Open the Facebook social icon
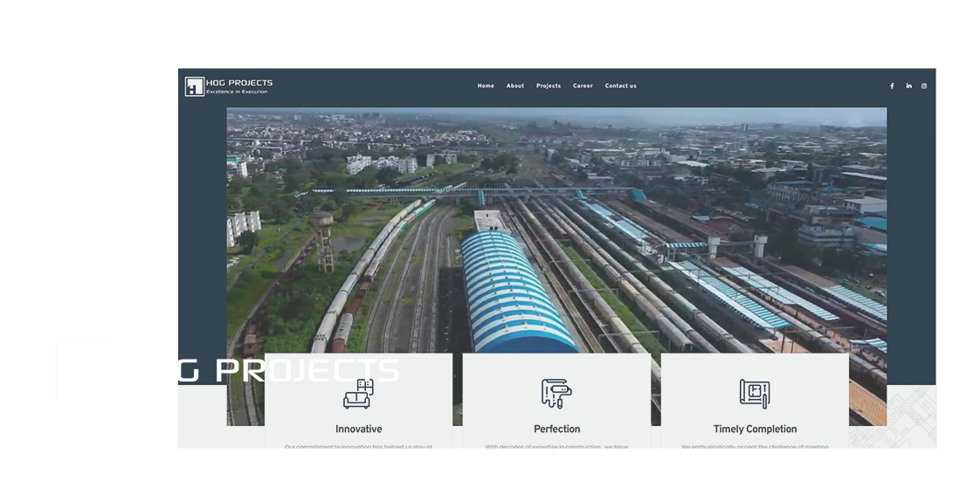Image resolution: width=980 pixels, height=495 pixels. point(892,86)
